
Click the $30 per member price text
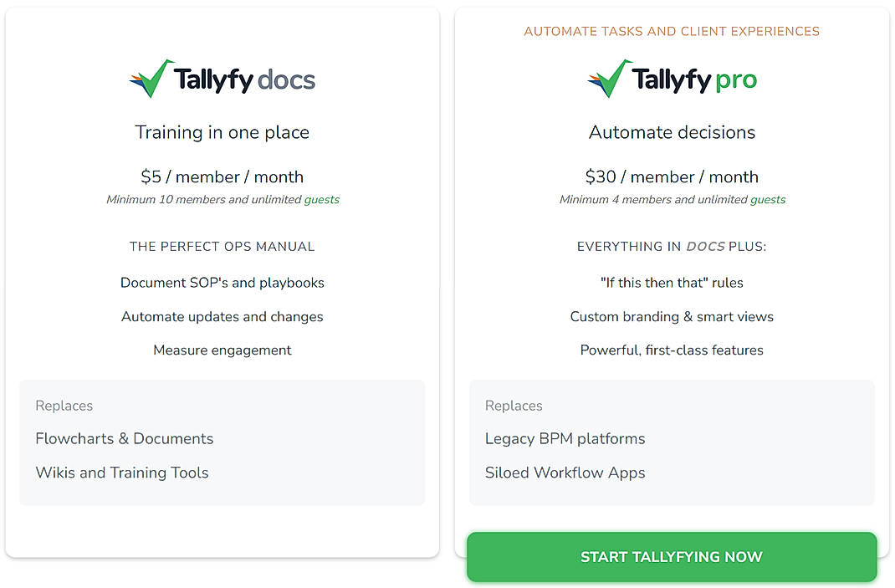coord(672,176)
